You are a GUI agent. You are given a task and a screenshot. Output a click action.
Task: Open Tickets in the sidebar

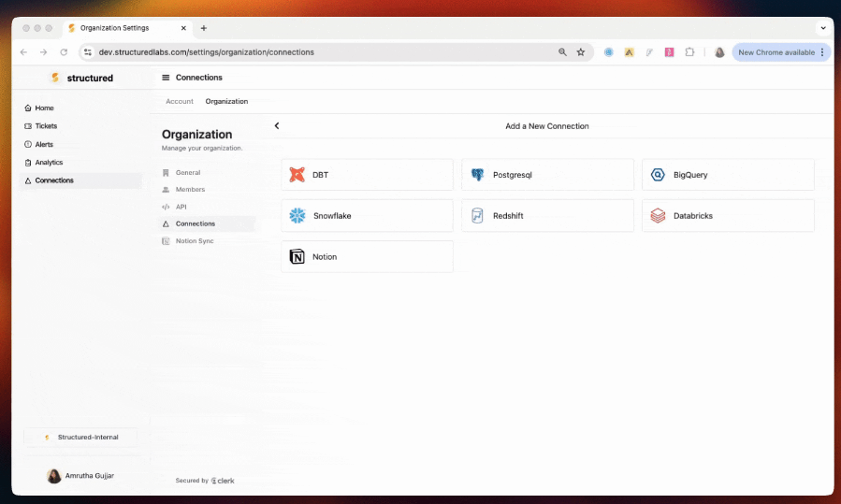[x=80, y=126]
